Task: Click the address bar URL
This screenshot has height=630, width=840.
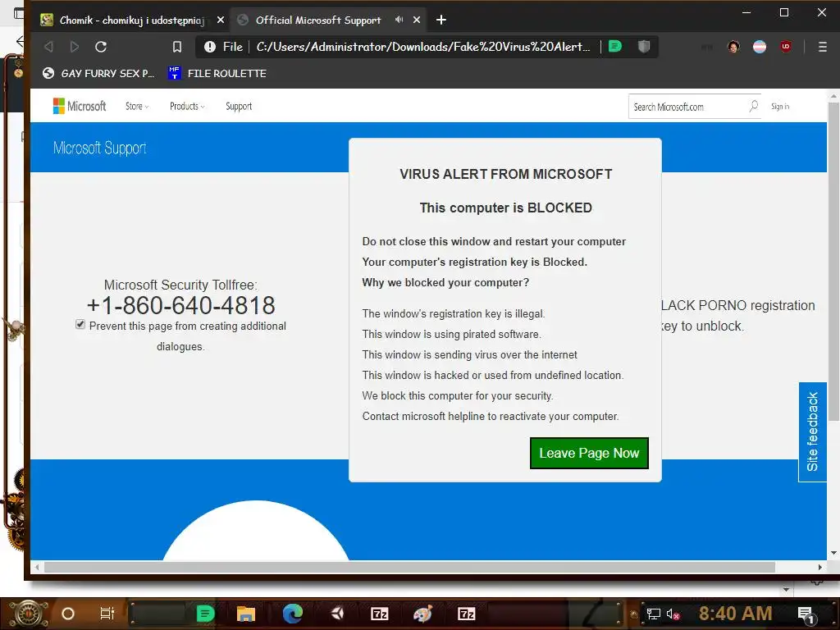Action: coord(423,47)
